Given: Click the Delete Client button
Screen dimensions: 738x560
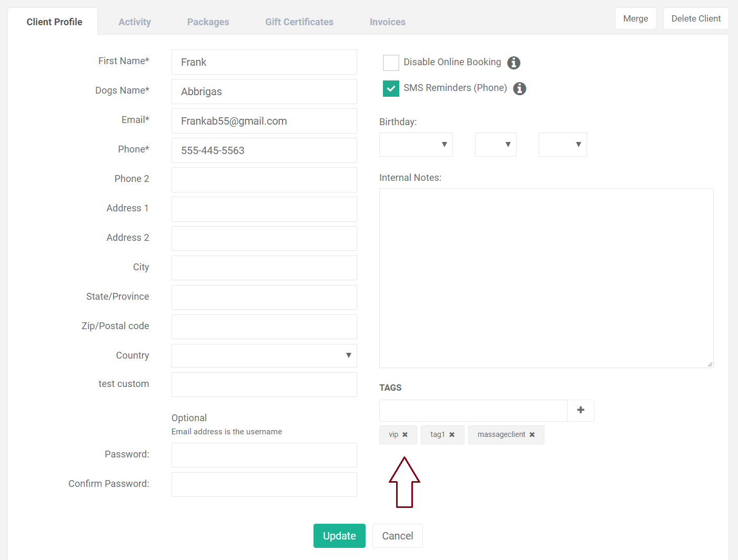Looking at the screenshot, I should (696, 18).
